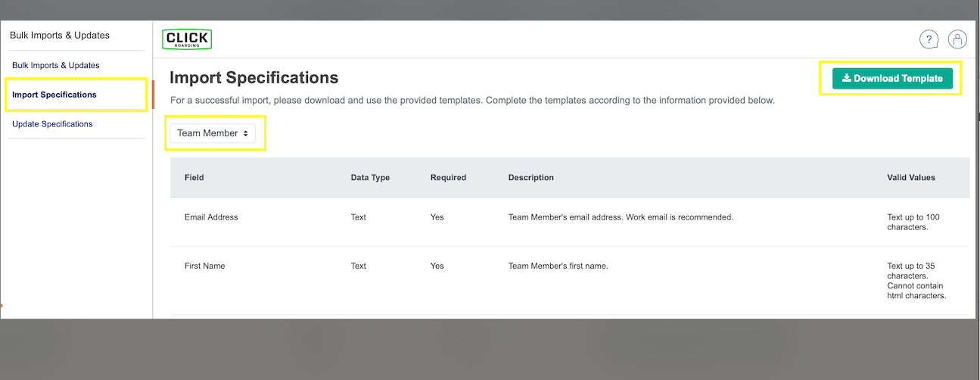Click the Bulk Imports & Updates panel title

(x=60, y=35)
